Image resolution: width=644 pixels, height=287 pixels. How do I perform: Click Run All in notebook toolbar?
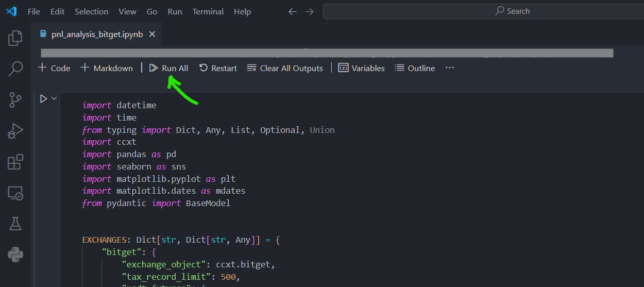click(x=168, y=68)
